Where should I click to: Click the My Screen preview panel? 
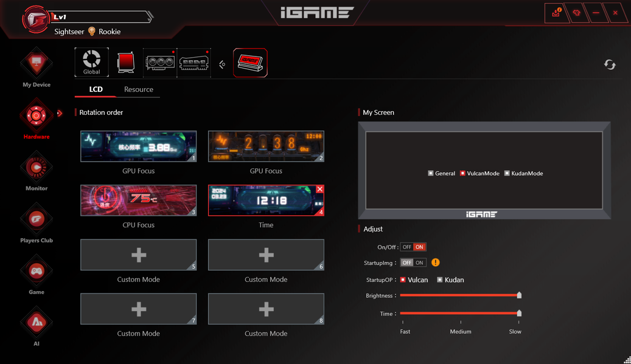pyautogui.click(x=484, y=170)
